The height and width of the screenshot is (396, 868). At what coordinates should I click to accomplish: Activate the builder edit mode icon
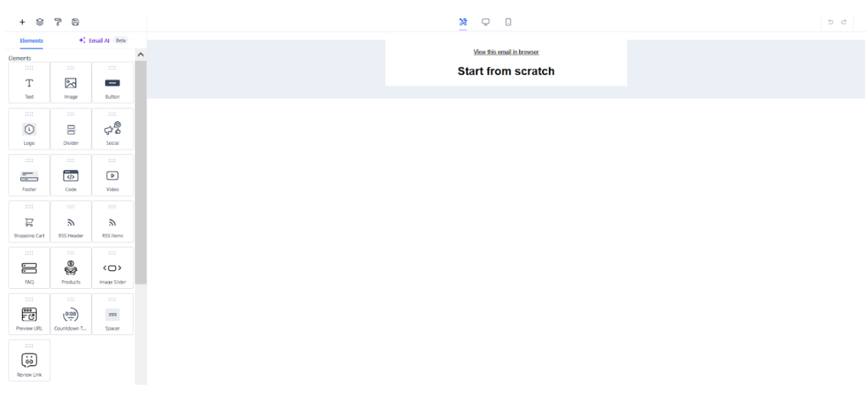tap(463, 22)
